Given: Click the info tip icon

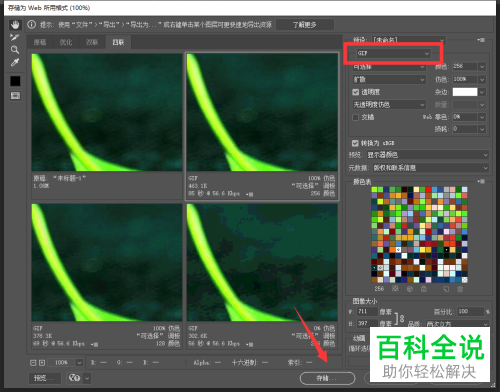Looking at the screenshot, I should coord(31,24).
